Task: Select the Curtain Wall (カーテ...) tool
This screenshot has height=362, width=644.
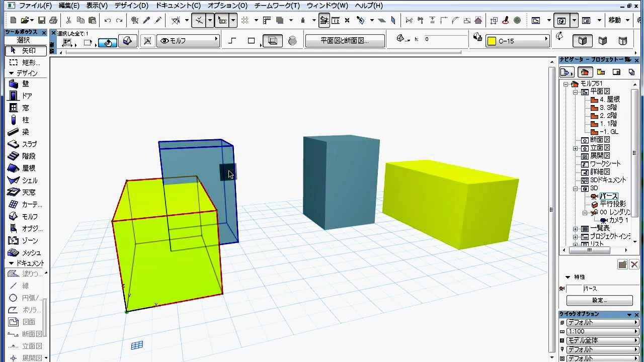Action: (x=26, y=204)
